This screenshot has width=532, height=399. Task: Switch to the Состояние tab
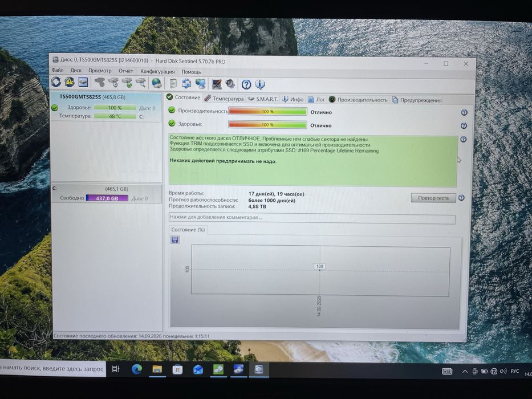[x=184, y=97]
